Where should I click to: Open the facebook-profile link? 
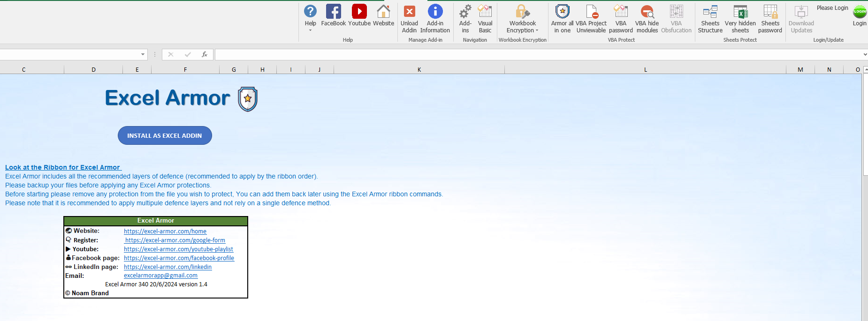pyautogui.click(x=179, y=258)
